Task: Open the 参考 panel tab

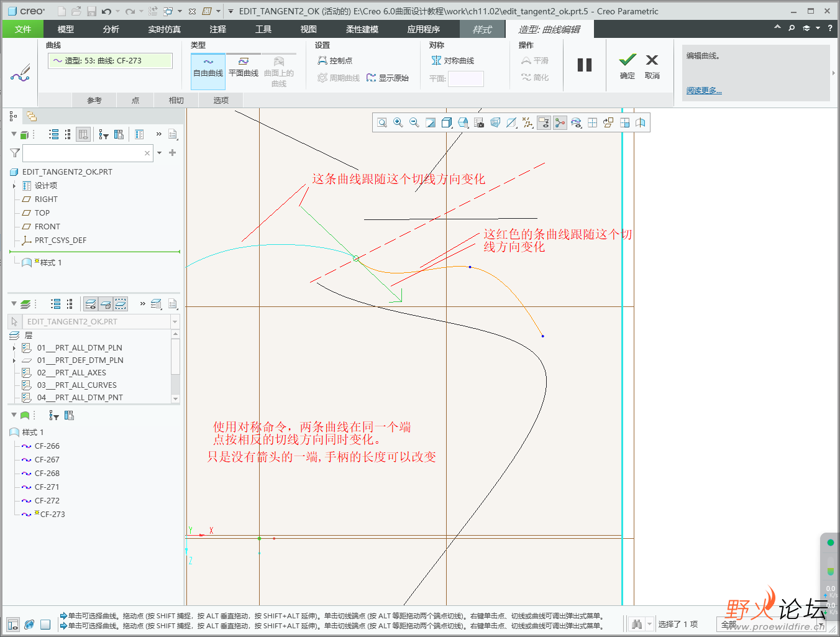Action: point(94,100)
